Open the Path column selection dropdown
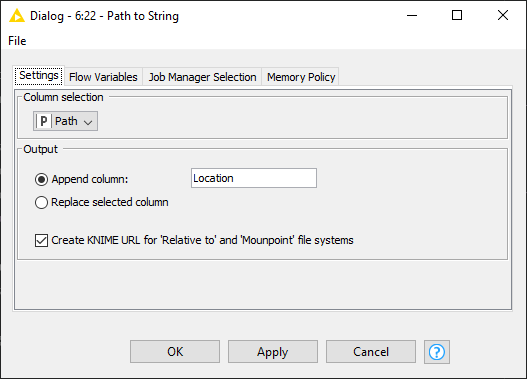The width and height of the screenshot is (527, 379). point(66,121)
